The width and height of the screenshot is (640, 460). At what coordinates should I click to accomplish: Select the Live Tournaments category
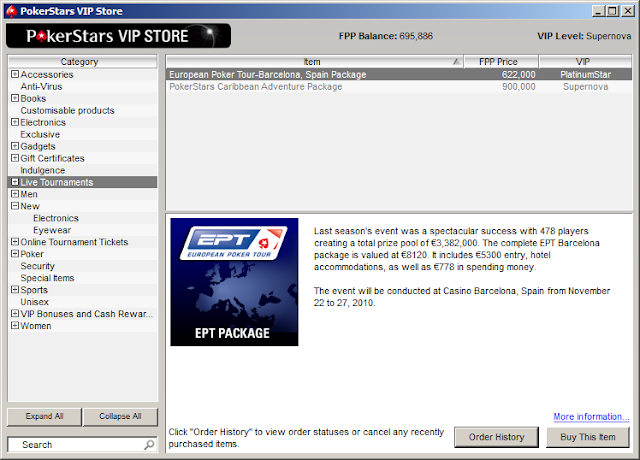57,182
